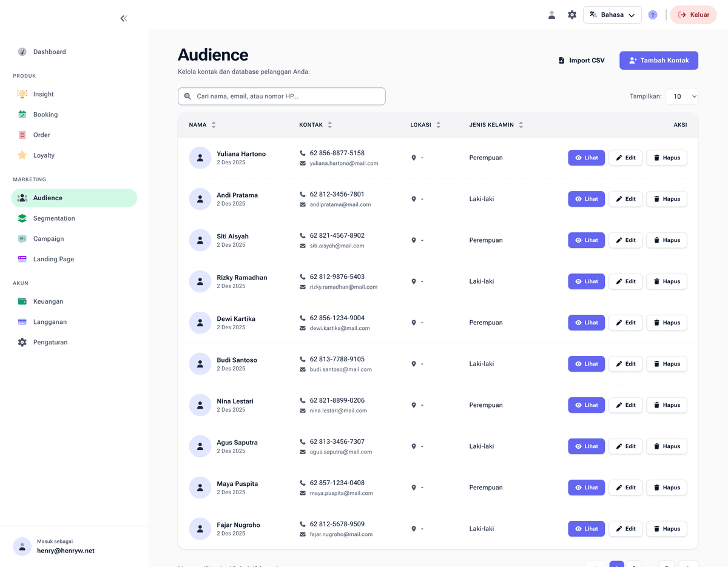Select the Booking icon in sidebar
Viewport: 728px width, 567px height.
[22, 114]
